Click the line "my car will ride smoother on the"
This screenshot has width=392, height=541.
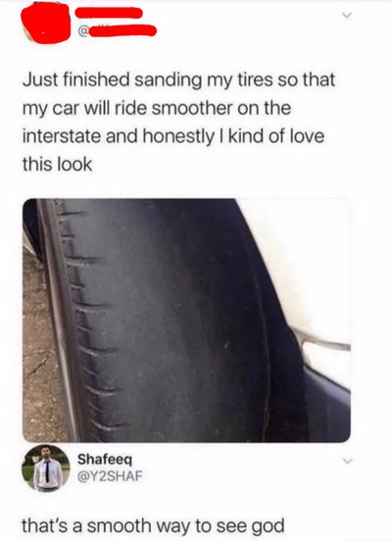(157, 109)
